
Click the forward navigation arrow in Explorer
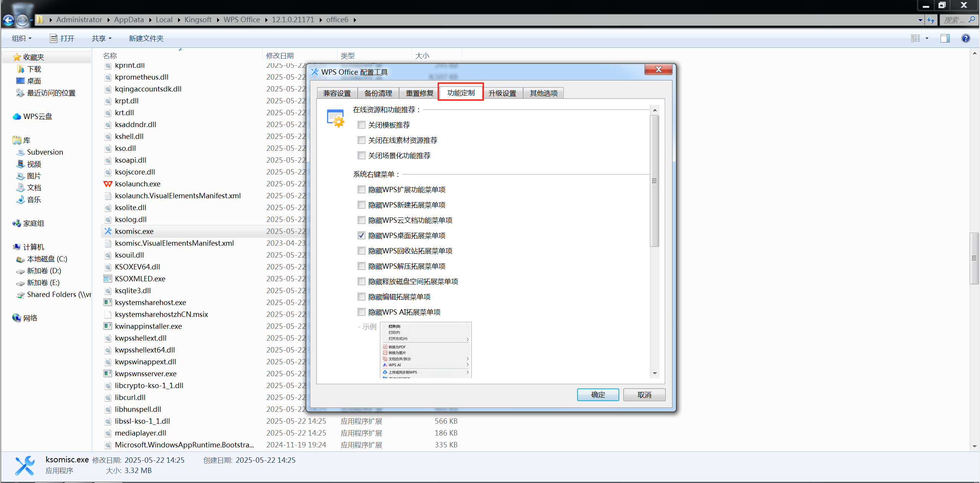point(23,20)
